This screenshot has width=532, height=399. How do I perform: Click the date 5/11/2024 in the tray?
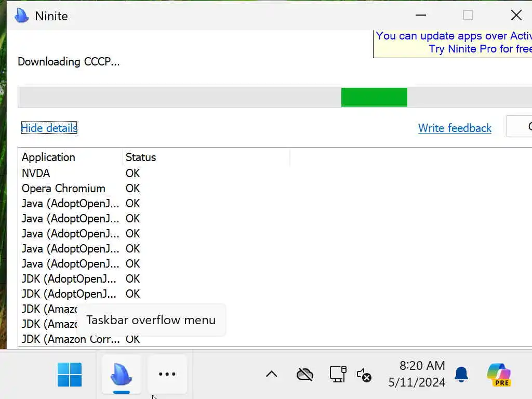coord(417,382)
